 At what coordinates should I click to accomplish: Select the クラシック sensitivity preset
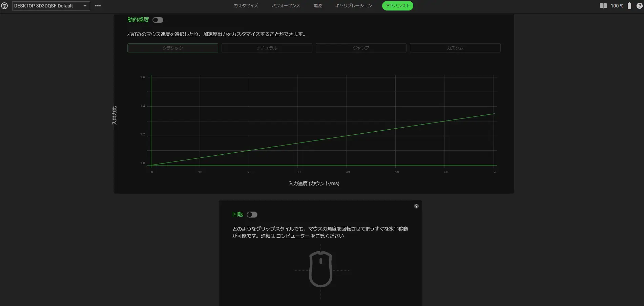click(172, 48)
